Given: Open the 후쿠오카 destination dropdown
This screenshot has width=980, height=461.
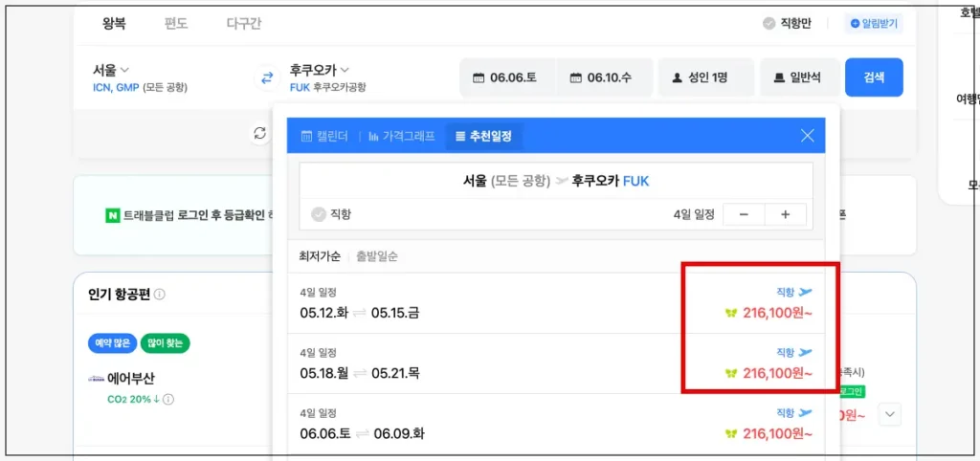Looking at the screenshot, I should click(320, 69).
